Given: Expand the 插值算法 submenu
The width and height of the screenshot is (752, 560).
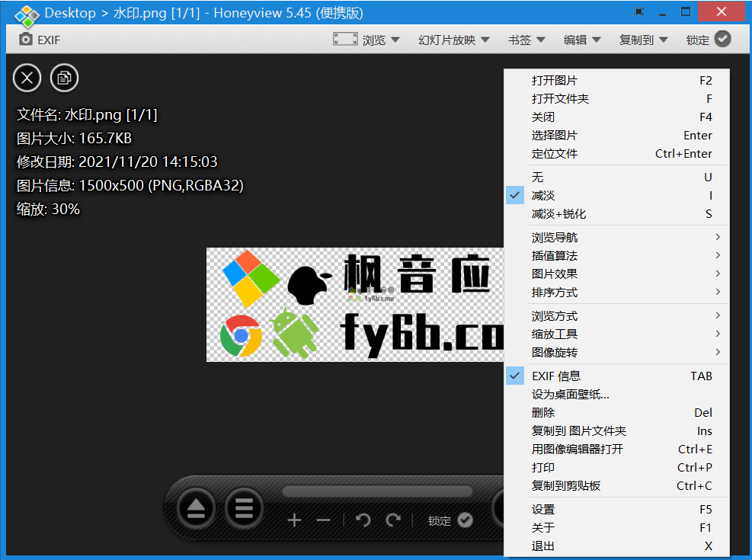Looking at the screenshot, I should click(617, 255).
